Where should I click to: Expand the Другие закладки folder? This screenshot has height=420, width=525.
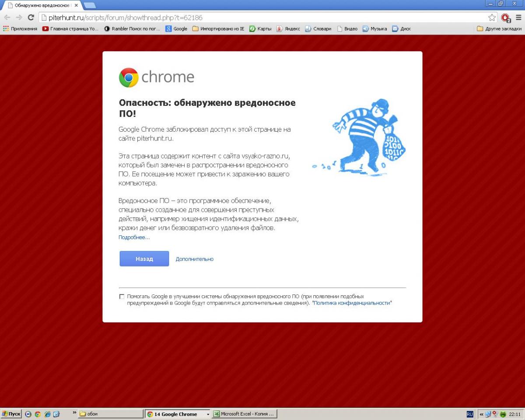499,29
